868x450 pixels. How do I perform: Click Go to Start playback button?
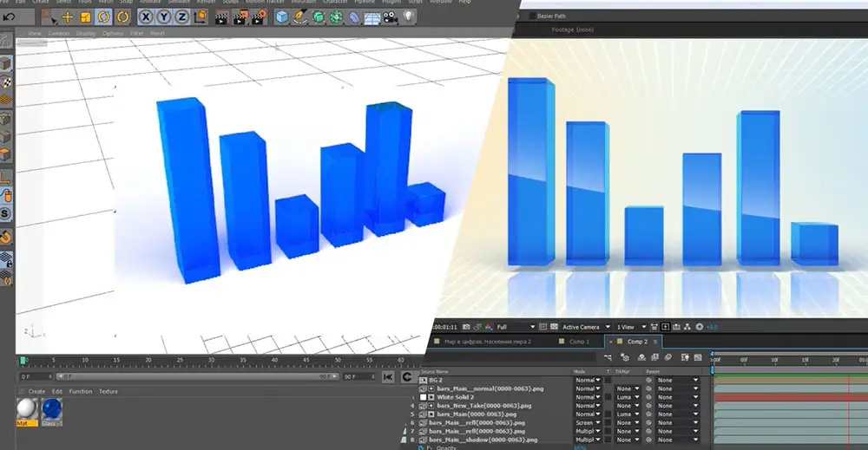tap(388, 377)
